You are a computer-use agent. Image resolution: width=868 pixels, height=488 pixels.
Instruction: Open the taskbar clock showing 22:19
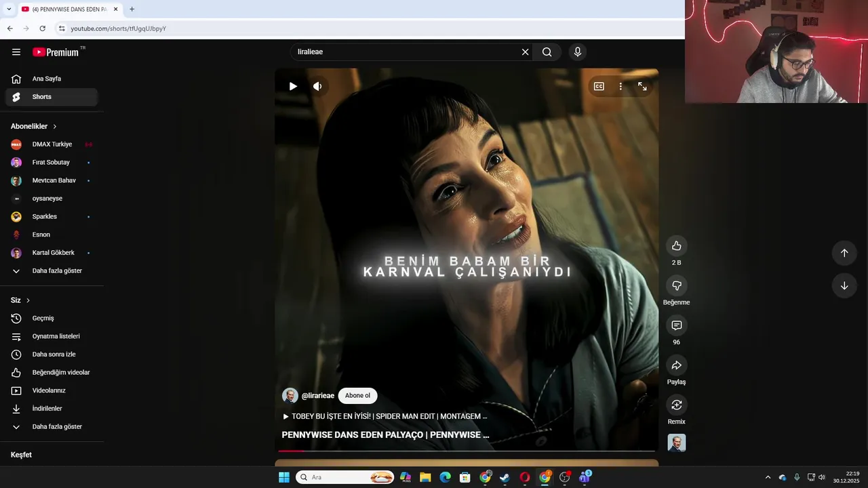(847, 477)
